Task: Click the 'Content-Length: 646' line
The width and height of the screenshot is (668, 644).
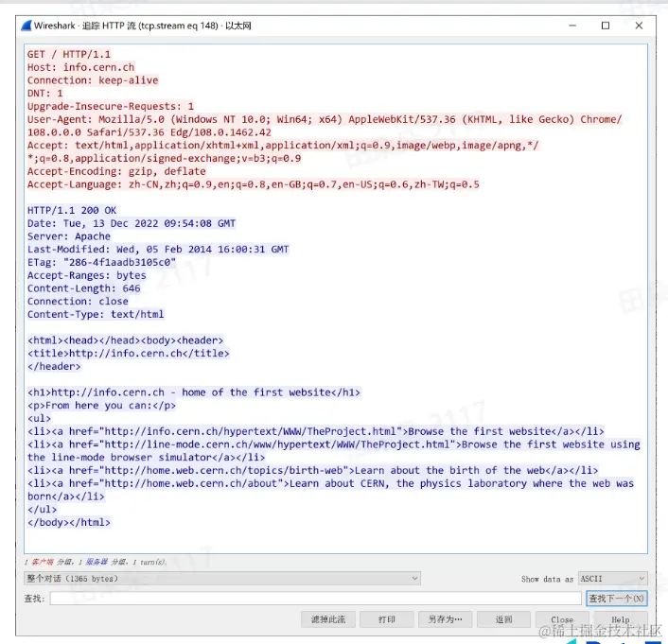Action: coord(84,288)
